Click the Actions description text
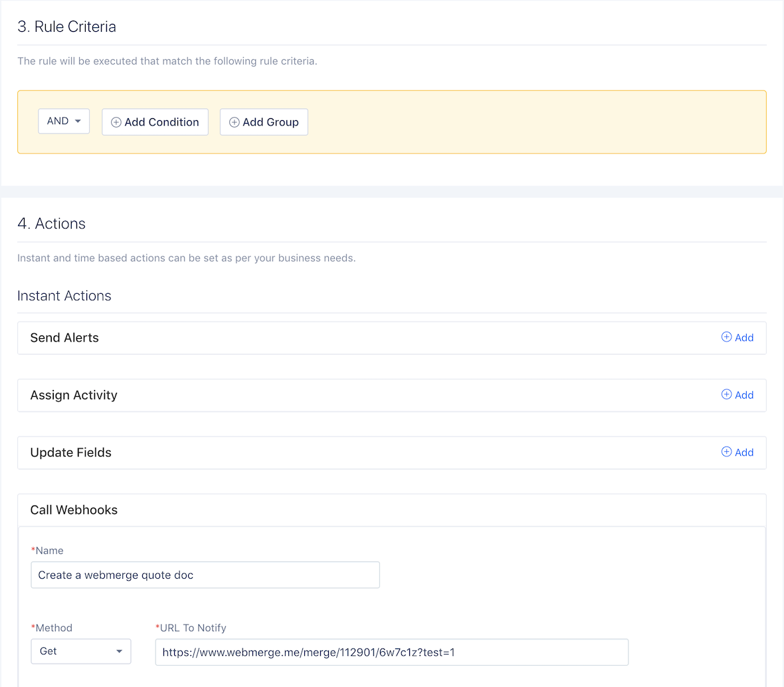 pos(187,258)
